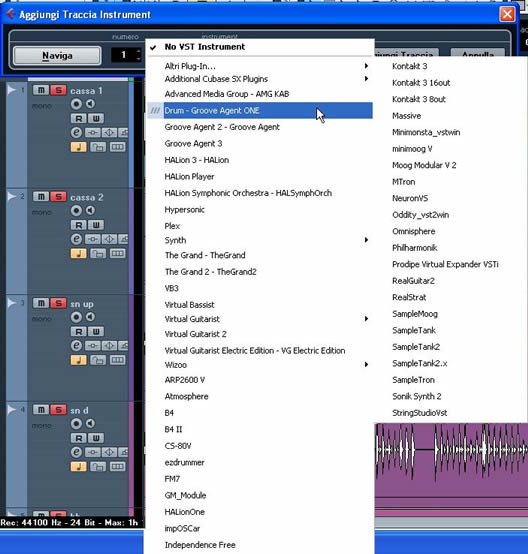The width and height of the screenshot is (528, 554).
Task: Click the Naviga button
Action: point(57,56)
